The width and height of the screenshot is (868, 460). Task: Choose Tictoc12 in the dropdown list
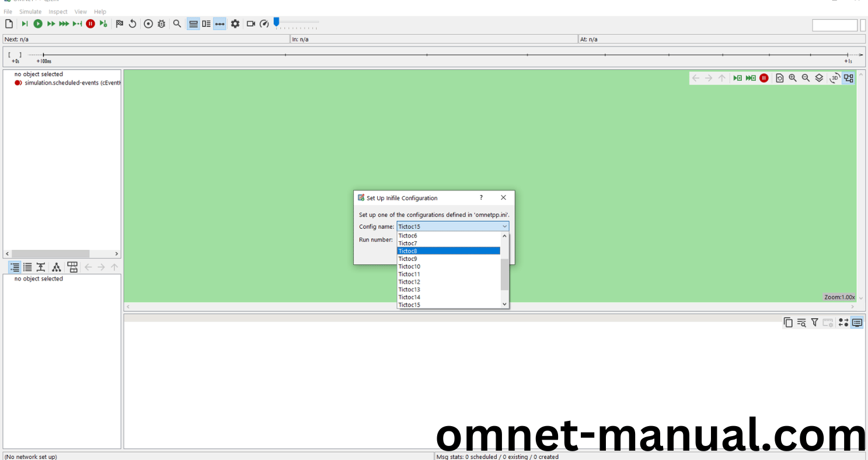tap(448, 282)
